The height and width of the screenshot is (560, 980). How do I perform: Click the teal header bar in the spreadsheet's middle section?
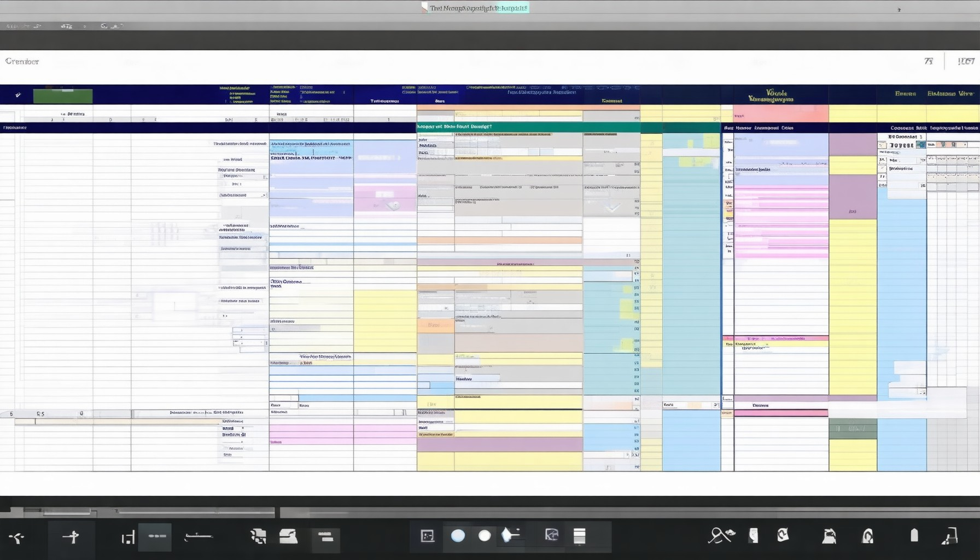click(528, 127)
